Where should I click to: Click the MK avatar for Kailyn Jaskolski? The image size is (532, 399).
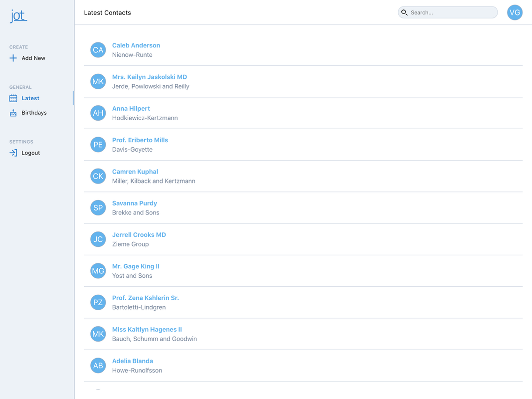click(98, 81)
